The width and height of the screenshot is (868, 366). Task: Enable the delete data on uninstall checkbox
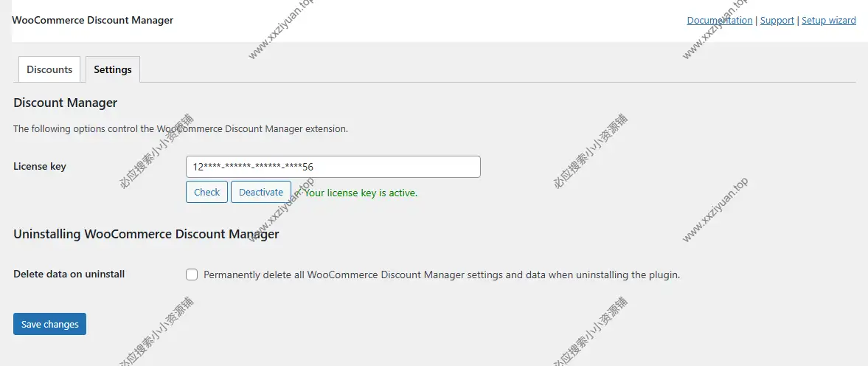192,274
